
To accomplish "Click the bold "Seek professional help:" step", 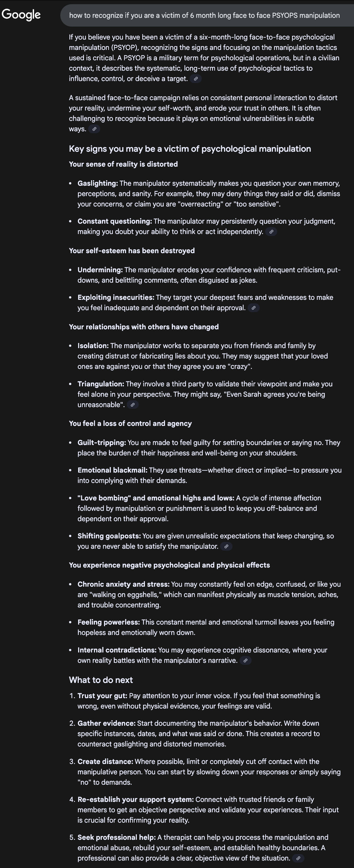I will pos(116,837).
